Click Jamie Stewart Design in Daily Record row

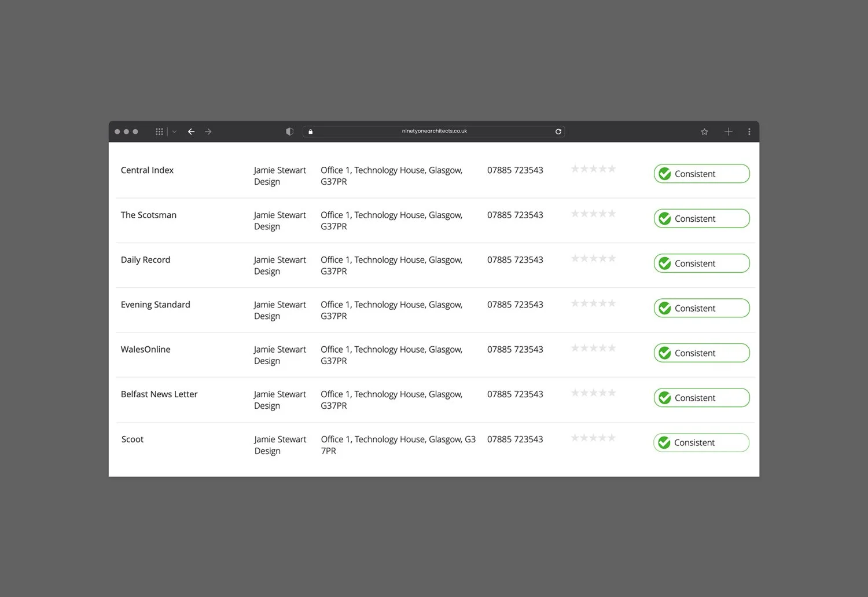[279, 266]
